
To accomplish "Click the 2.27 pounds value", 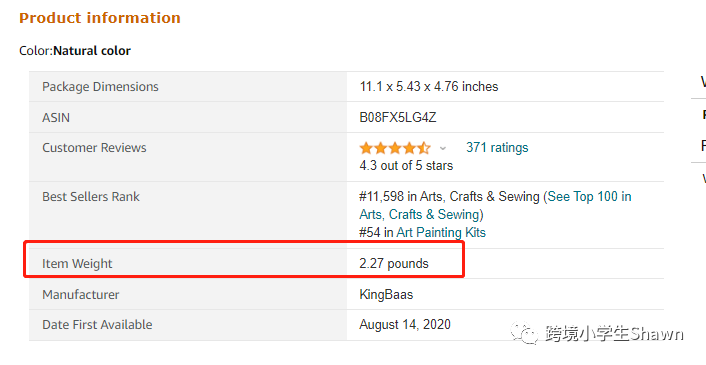I will point(394,263).
